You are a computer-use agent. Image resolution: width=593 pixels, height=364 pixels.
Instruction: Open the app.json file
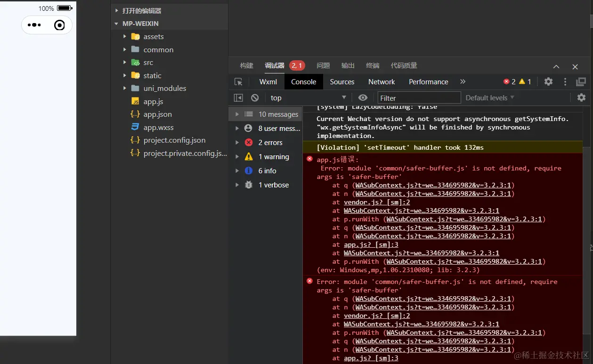pos(157,114)
